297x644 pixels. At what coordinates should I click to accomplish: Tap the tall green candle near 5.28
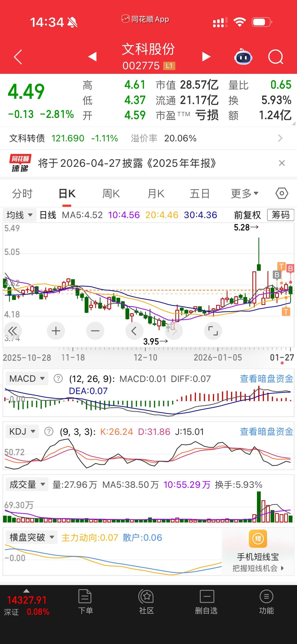click(259, 254)
